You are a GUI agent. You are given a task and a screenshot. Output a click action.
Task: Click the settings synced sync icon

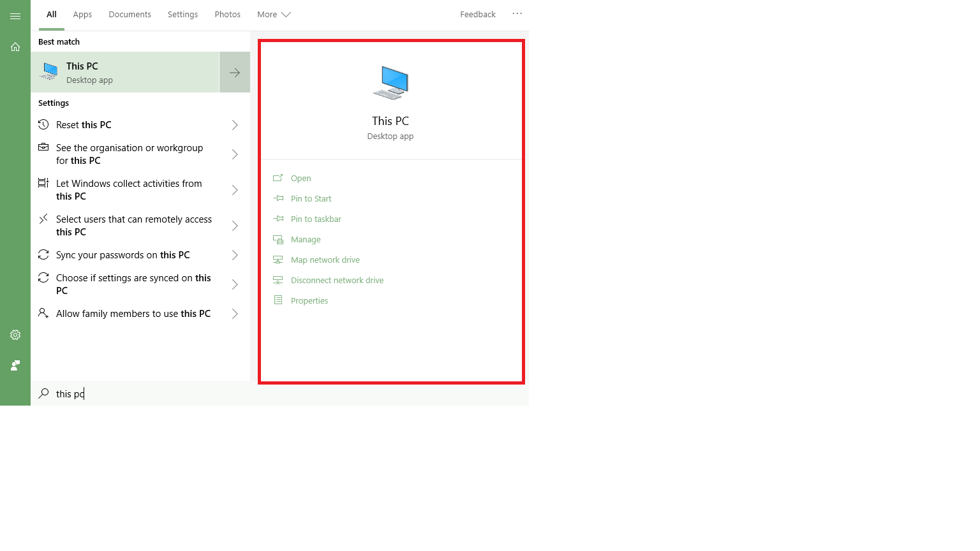click(43, 277)
